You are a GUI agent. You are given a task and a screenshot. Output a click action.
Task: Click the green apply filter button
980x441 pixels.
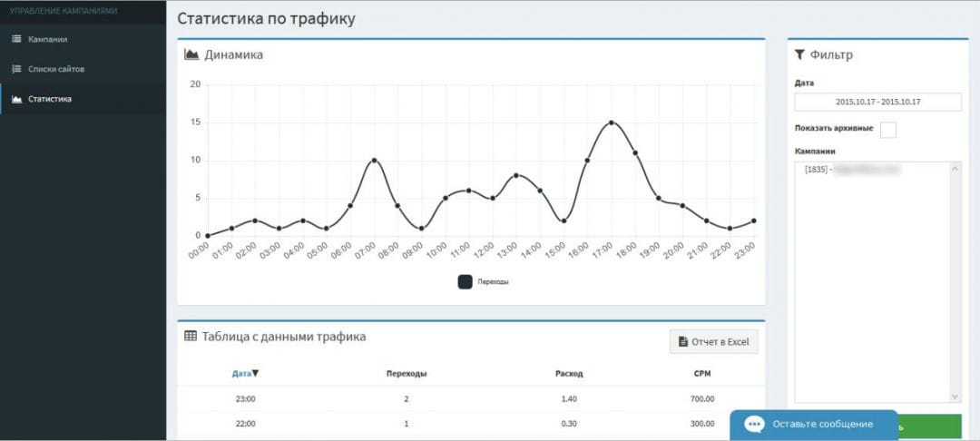930,427
